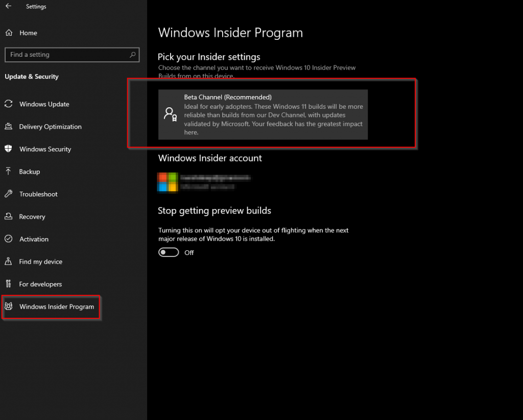Click the Stop getting preview builds heading

click(215, 211)
